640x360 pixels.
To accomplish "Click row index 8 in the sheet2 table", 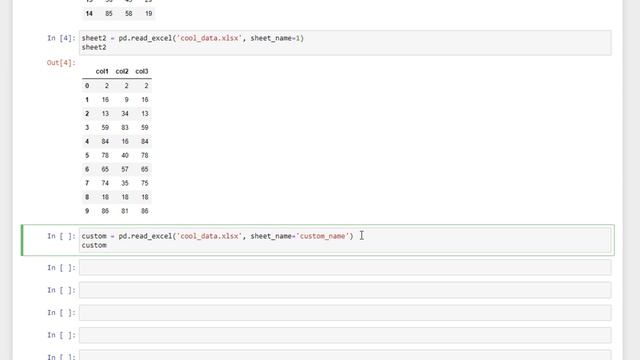I will click(x=87, y=197).
